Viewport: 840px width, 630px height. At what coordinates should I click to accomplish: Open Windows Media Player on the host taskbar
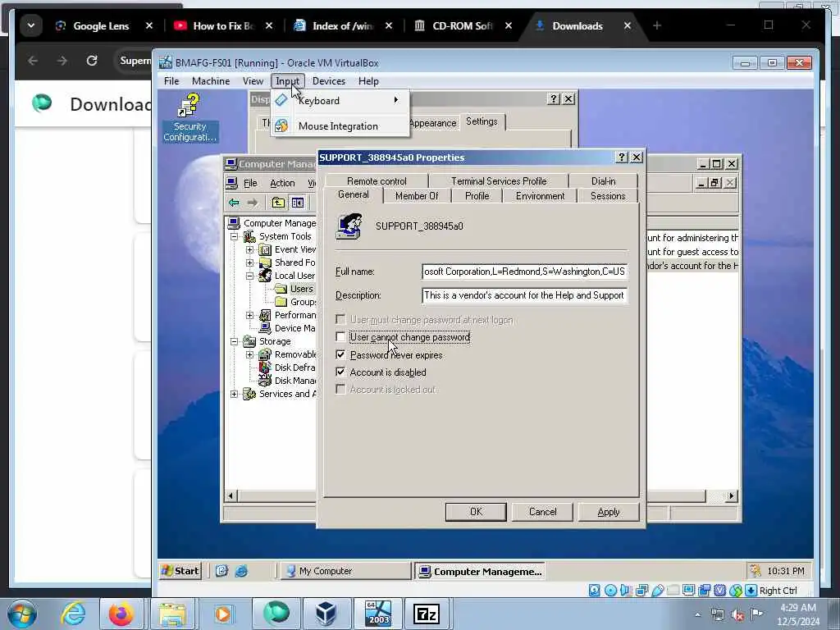point(223,614)
